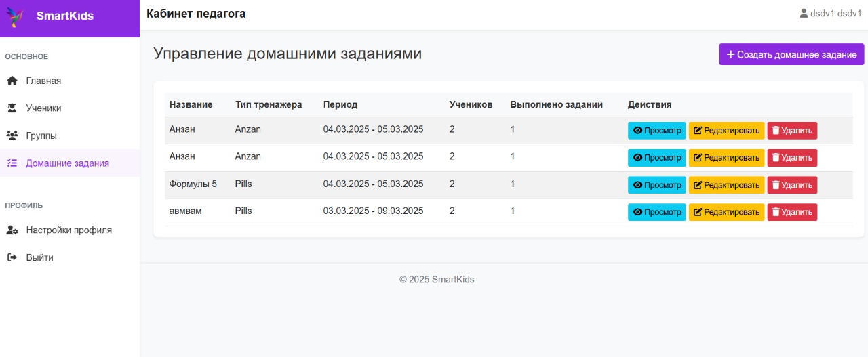Screen dimensions: 868x357
Task: Click the page heading Управление домашними заданиями
Action: tap(288, 54)
